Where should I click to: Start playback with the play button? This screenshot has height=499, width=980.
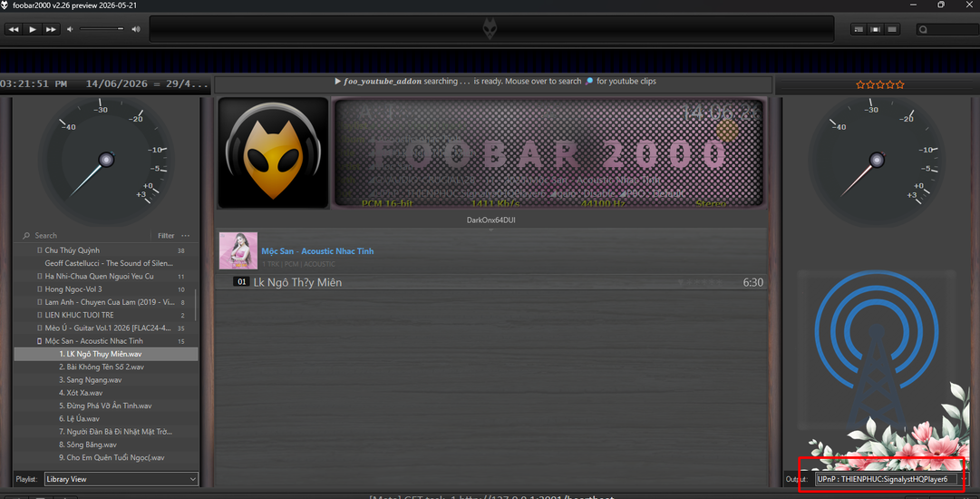tap(33, 29)
